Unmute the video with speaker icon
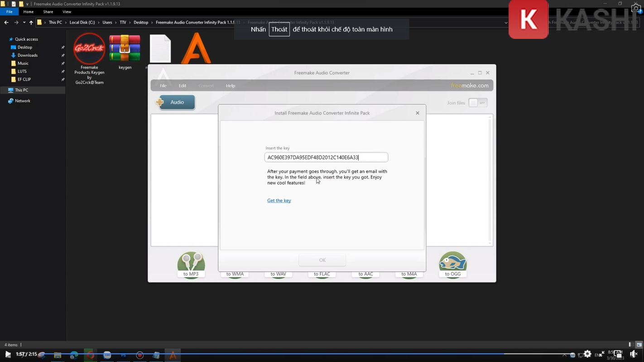Image resolution: width=644 pixels, height=362 pixels. point(634,354)
